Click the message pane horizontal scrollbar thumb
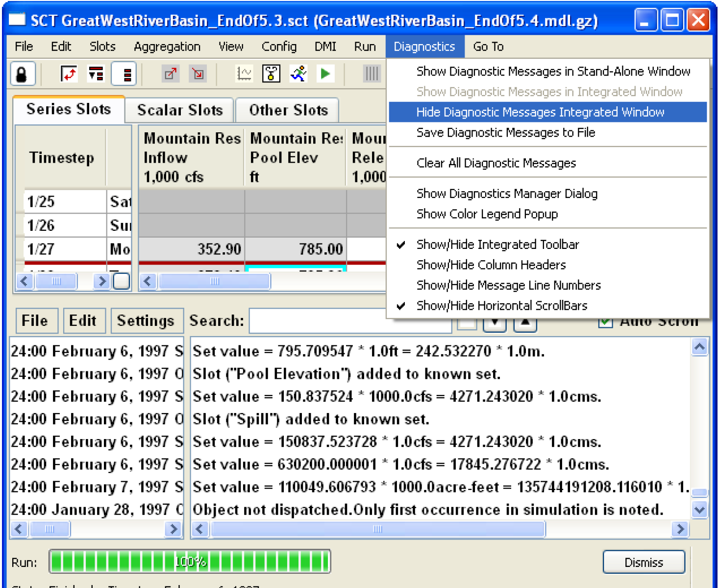 tap(378, 529)
